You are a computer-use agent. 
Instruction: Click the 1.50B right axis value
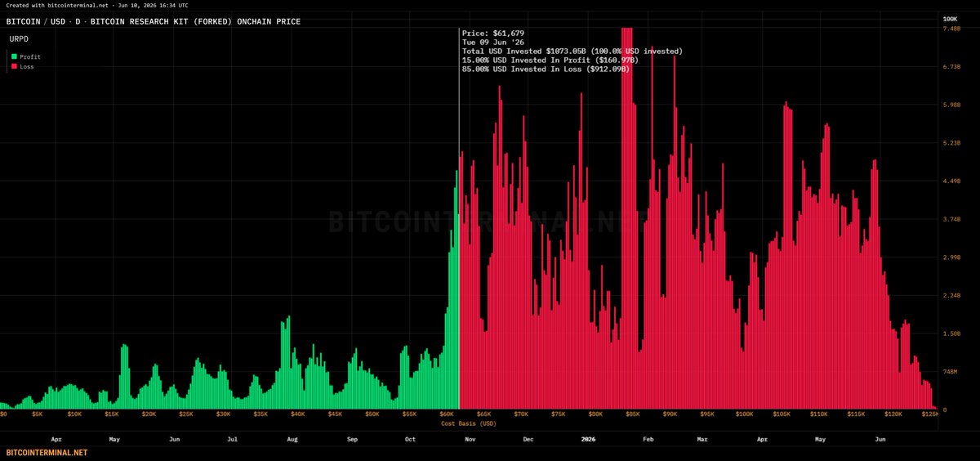[x=951, y=333]
